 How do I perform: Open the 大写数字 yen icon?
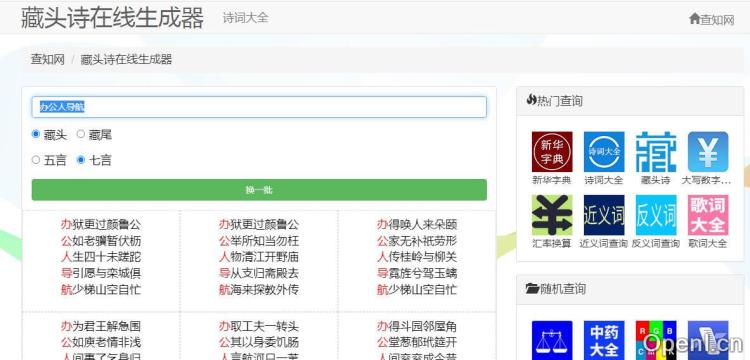[708, 152]
